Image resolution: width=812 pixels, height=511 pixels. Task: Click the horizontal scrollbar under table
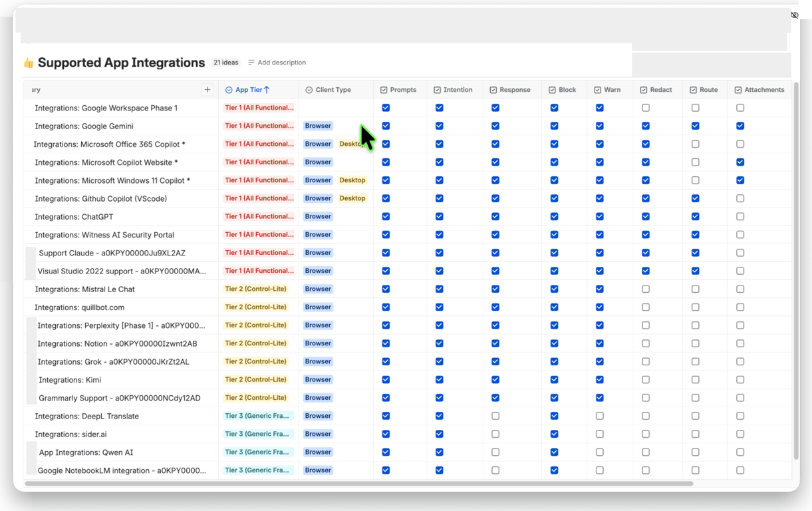[359, 484]
